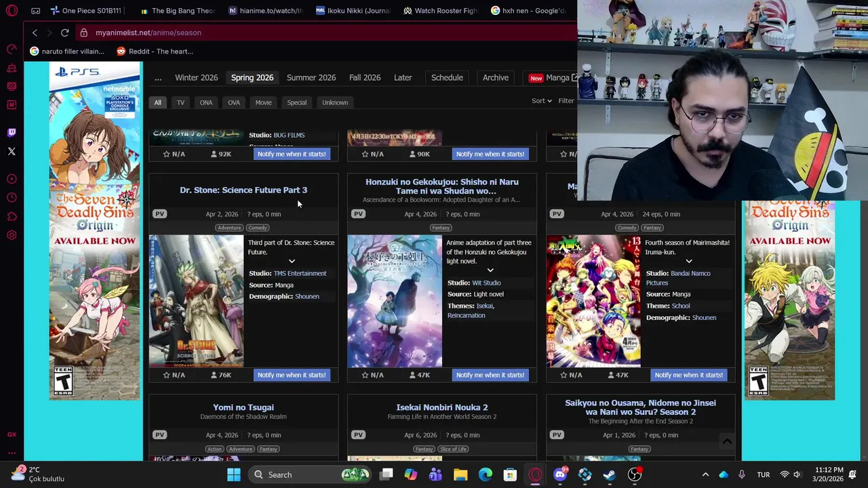Open File Explorer from the taskbar
The image size is (868, 488).
[x=460, y=474]
